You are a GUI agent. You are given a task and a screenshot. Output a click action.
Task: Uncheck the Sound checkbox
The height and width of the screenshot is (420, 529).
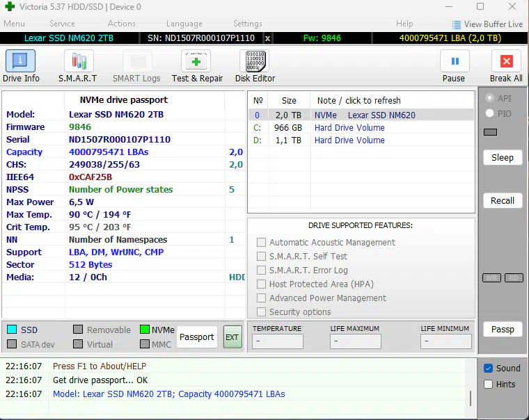click(x=488, y=368)
